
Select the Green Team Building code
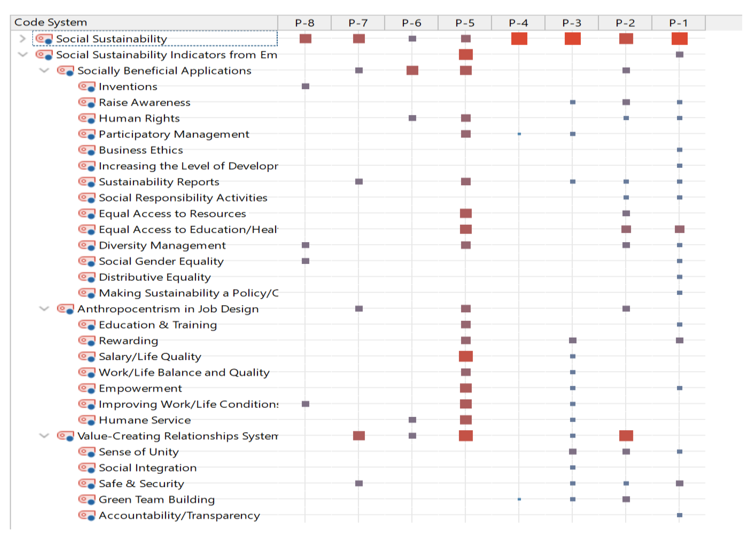click(157, 499)
